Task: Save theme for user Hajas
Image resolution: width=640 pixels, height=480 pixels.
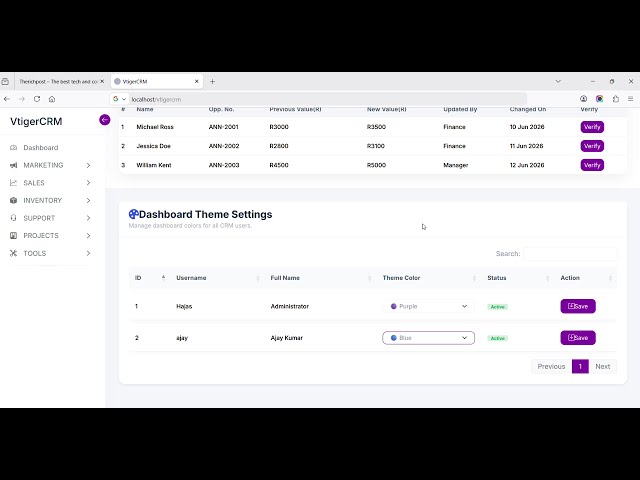Action: coord(578,306)
